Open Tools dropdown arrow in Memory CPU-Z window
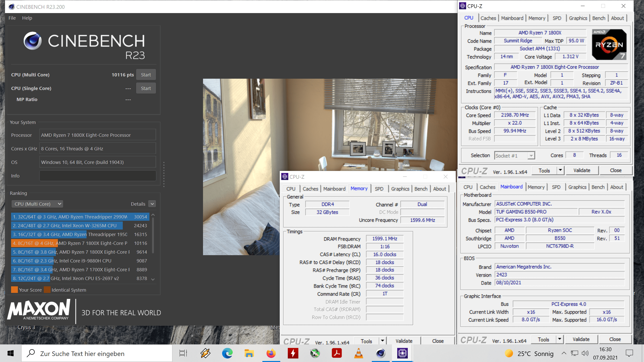The width and height of the screenshot is (644, 362). click(x=382, y=341)
